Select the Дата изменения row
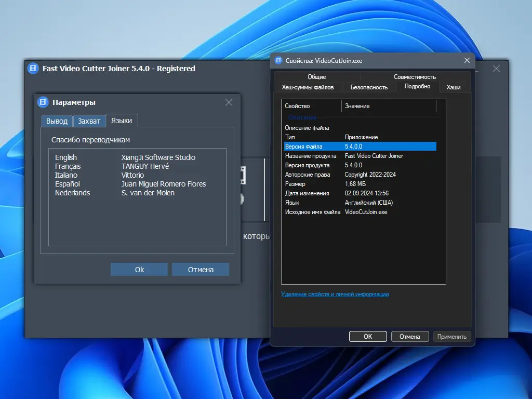Image resolution: width=532 pixels, height=399 pixels. (360, 193)
